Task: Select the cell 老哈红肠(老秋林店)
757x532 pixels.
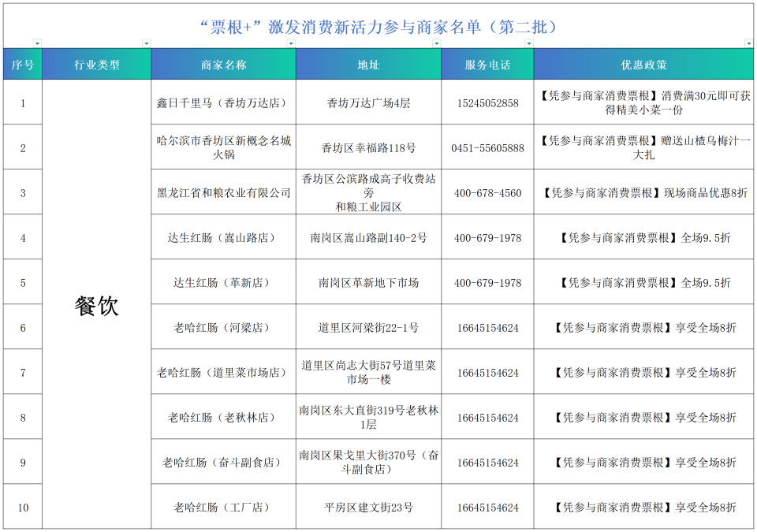Action: pyautogui.click(x=223, y=417)
